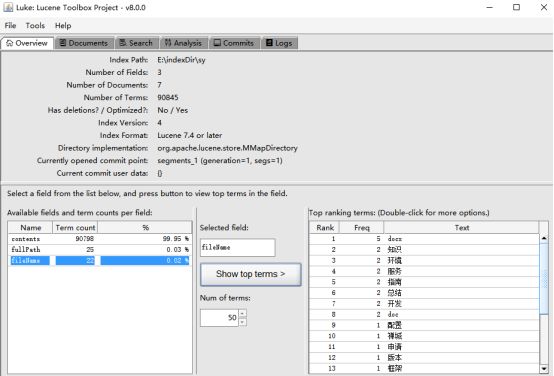Click the Number of Terms value 90845

[x=168, y=98]
